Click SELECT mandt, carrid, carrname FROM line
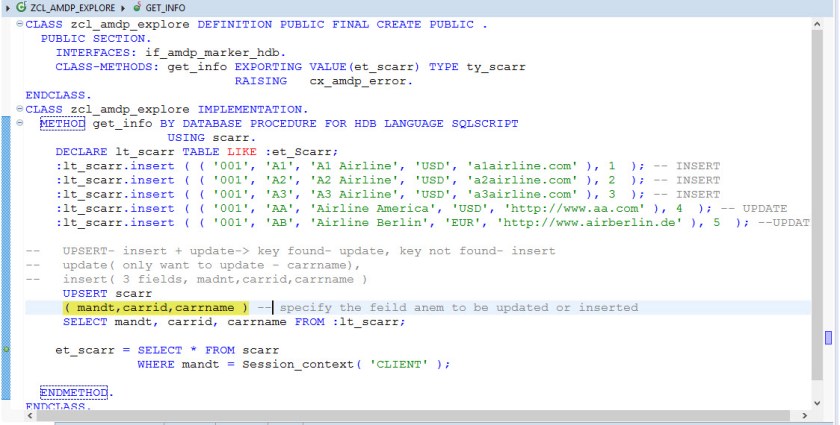Screen dimensions: 840x425 pyautogui.click(x=234, y=322)
